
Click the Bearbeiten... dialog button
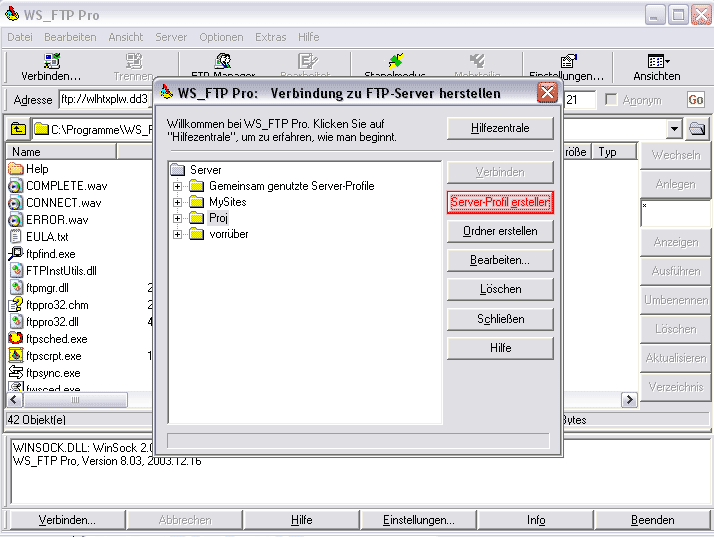(500, 260)
